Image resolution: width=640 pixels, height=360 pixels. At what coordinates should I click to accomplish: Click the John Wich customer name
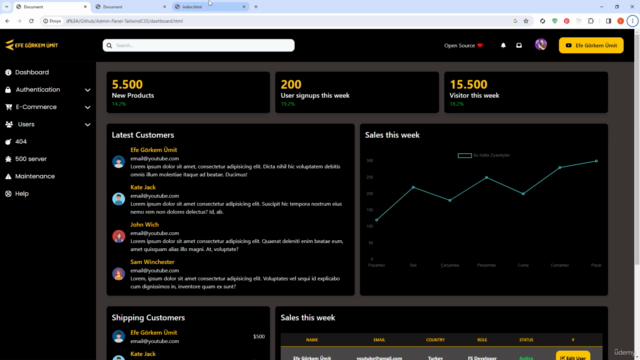point(144,224)
